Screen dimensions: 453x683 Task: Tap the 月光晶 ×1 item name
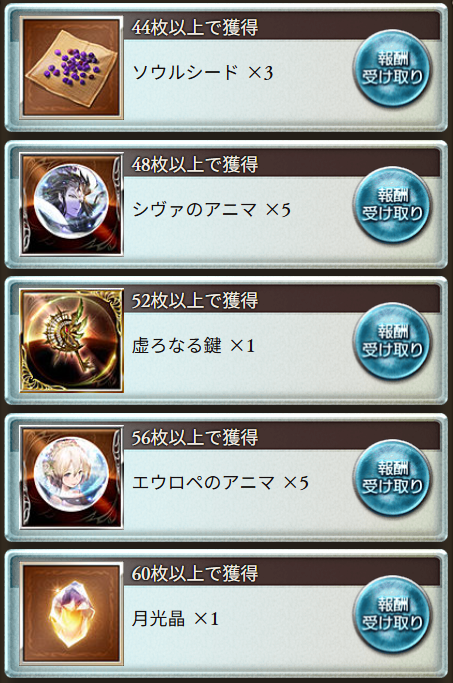(x=175, y=619)
